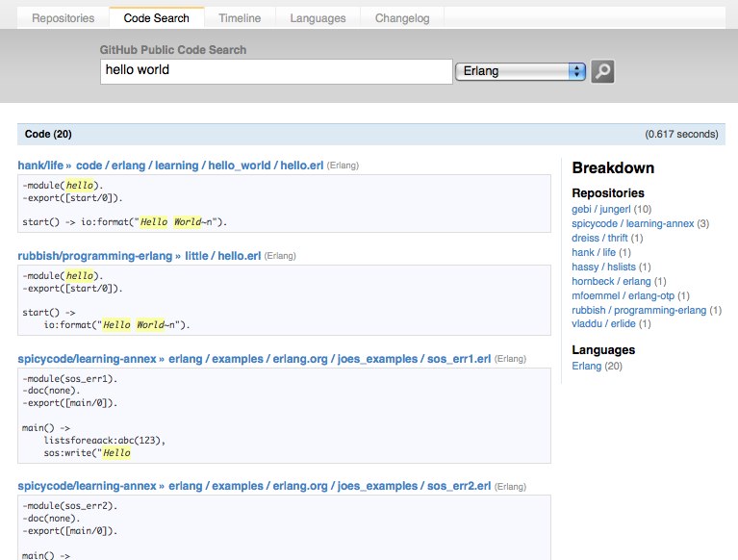The height and width of the screenshot is (560, 738).
Task: Open the Timeline tab
Action: click(239, 18)
